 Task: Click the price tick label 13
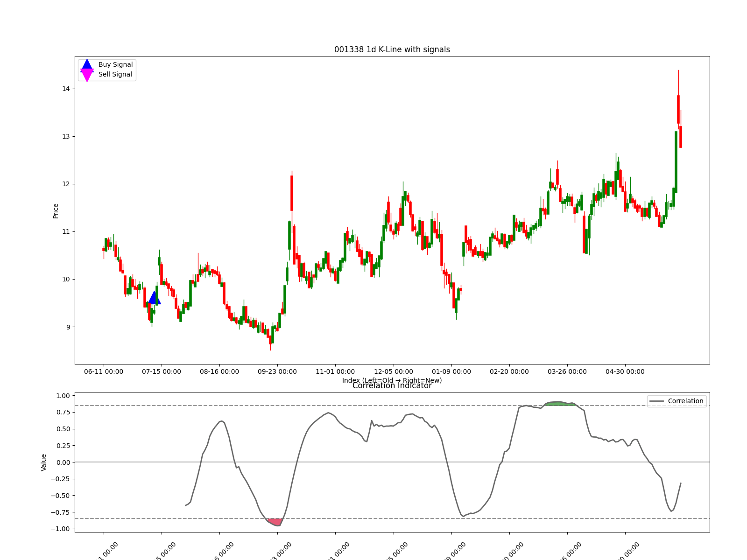click(x=66, y=136)
